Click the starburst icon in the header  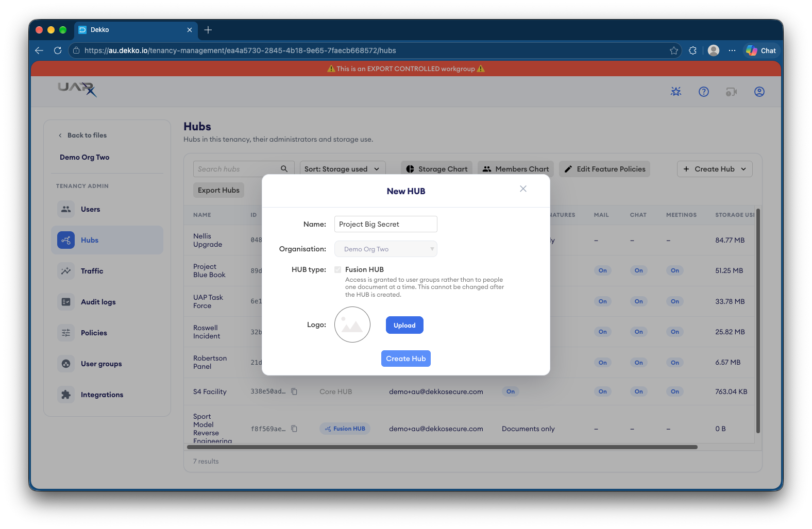click(x=676, y=92)
